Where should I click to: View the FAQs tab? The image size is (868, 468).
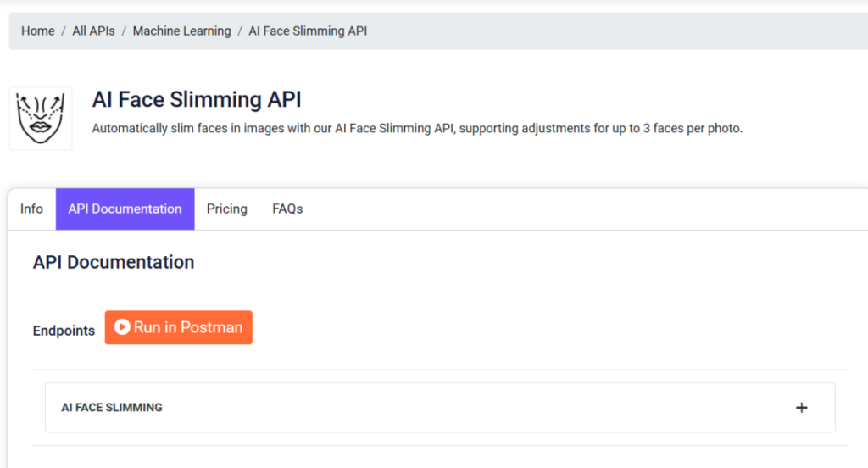click(x=287, y=209)
